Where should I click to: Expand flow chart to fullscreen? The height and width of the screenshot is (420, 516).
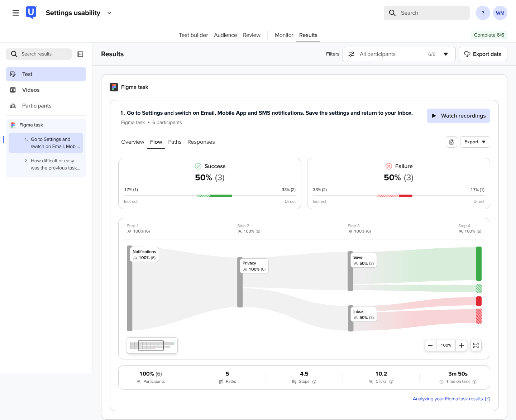(476, 345)
